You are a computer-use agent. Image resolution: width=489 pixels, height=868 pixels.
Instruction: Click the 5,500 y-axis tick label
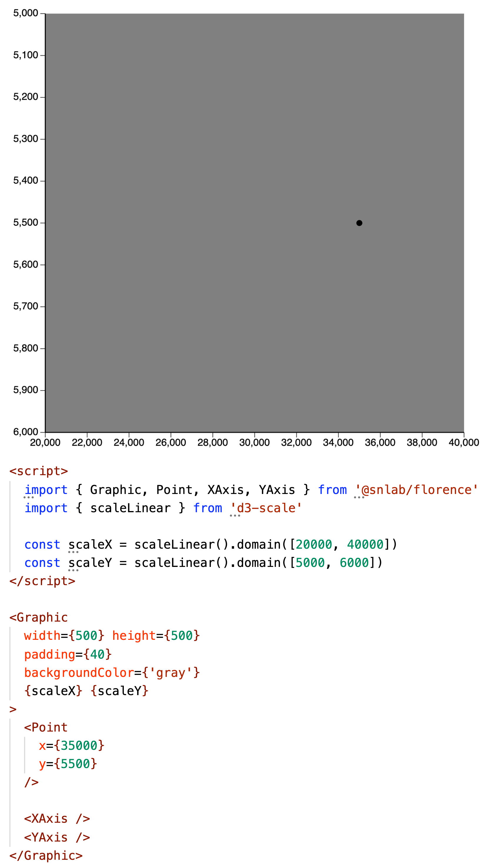[x=26, y=222]
